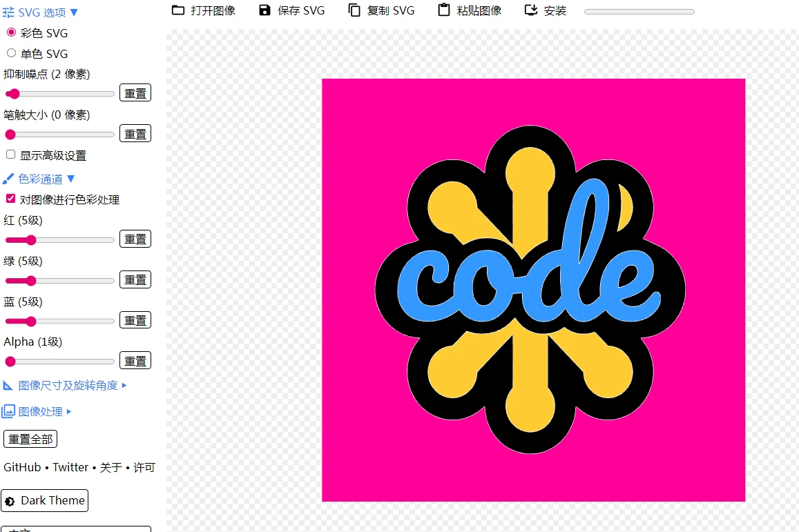Expand the 图像处理 section
Viewport: 799px width, 532px height.
coord(41,411)
